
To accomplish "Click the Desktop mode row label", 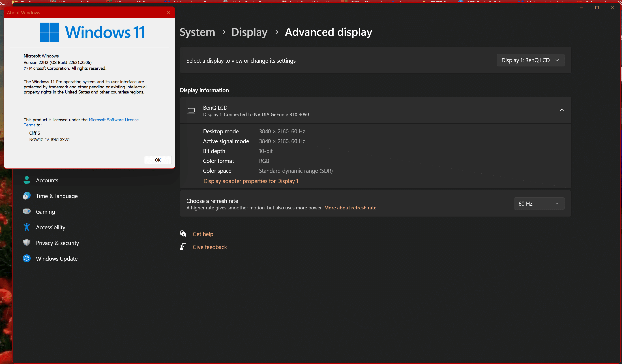I will coord(221,131).
